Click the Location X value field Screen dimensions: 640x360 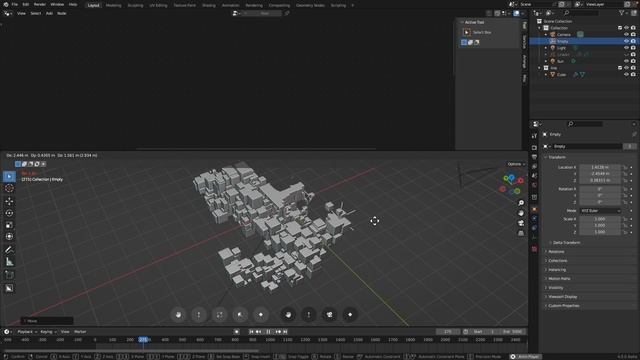tap(600, 167)
